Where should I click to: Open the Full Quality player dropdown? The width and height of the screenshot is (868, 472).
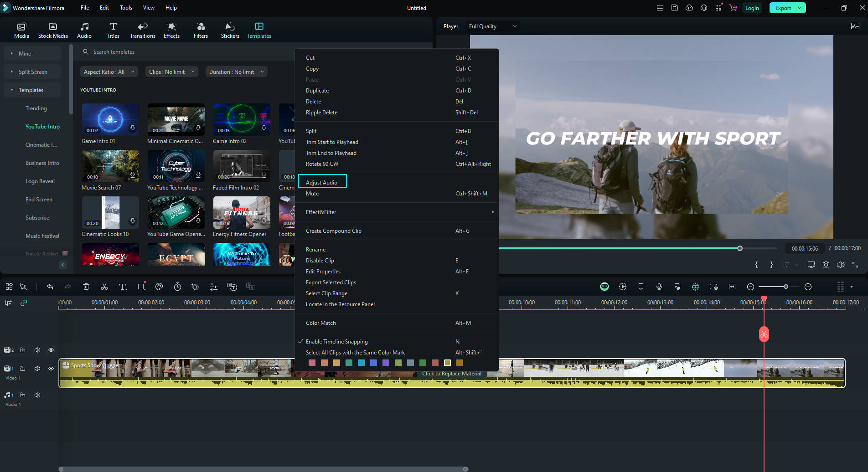(492, 26)
